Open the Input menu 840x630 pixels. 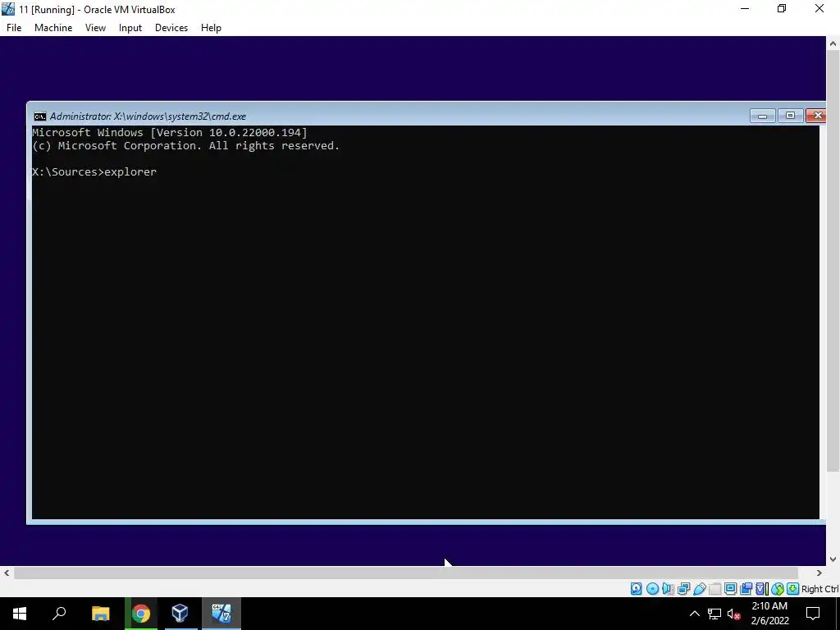130,28
